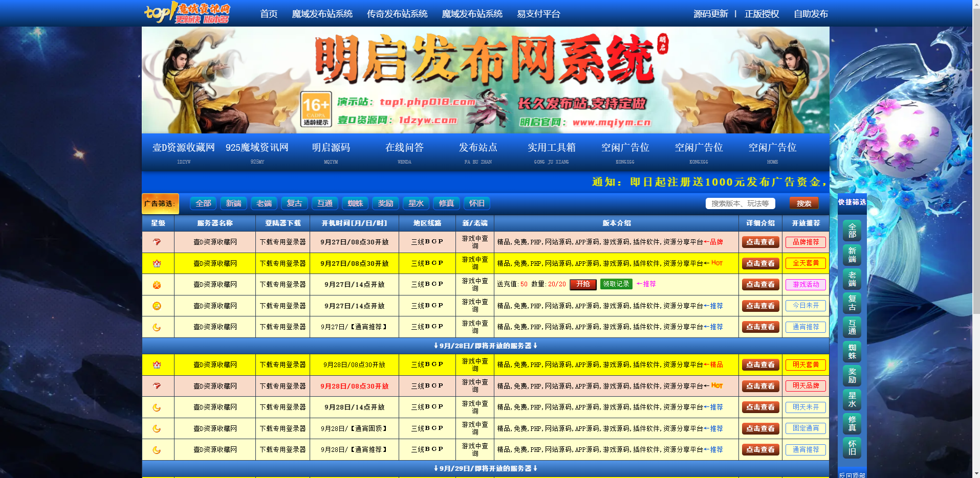Click the 明启发布网系统 banner image
The image size is (980, 478).
[485, 80]
